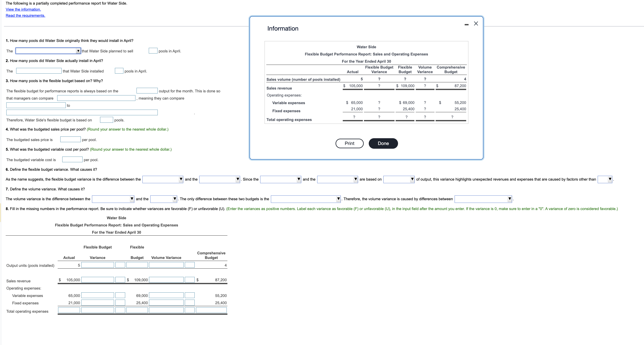Click Variable expenses volume variance field
The width and height of the screenshot is (644, 345).
point(166,295)
